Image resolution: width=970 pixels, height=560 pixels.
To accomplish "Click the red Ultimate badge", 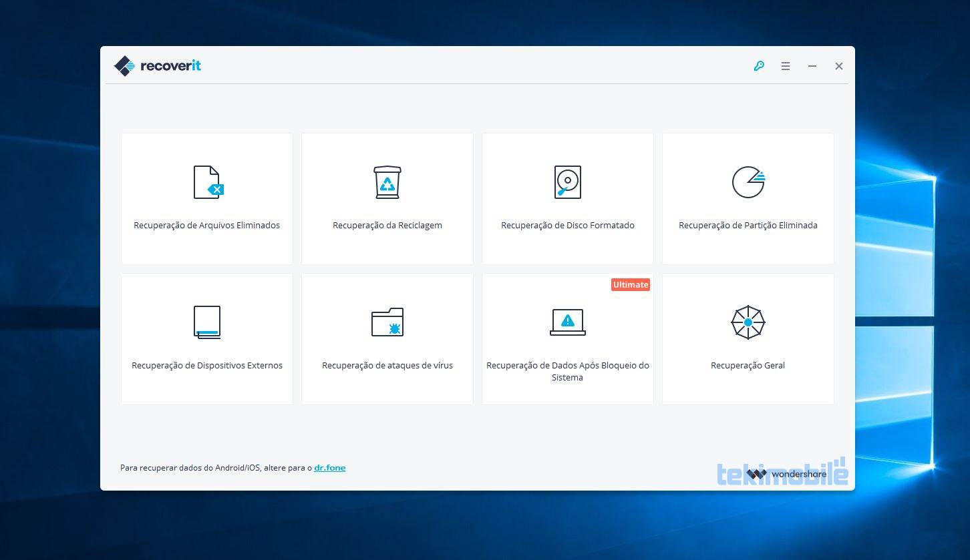I will click(631, 284).
